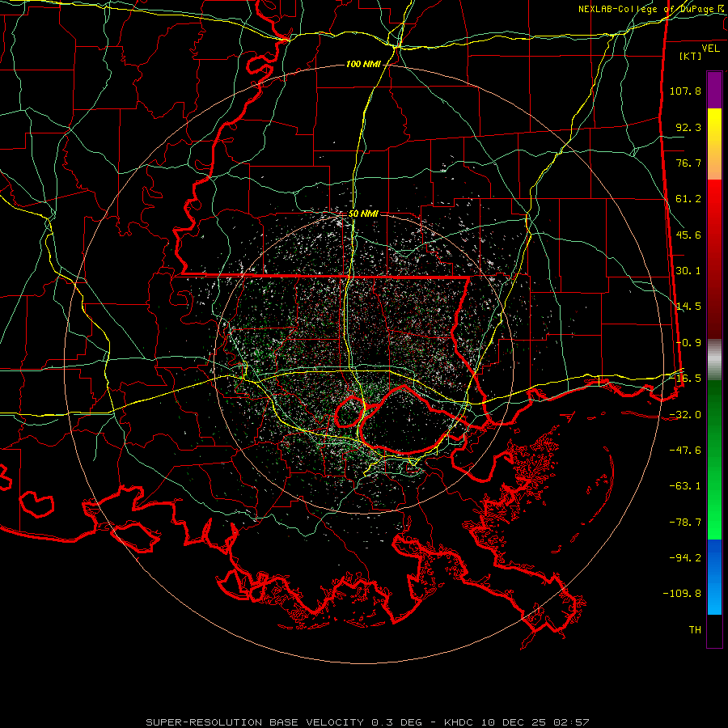Click the -78.7 velocity scale value
Image resolution: width=728 pixels, height=728 pixels.
click(685, 523)
